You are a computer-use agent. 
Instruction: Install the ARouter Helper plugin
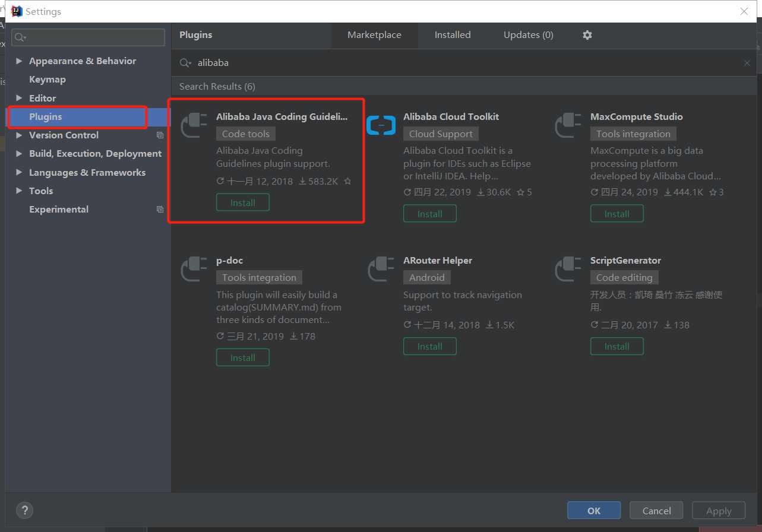(x=430, y=346)
